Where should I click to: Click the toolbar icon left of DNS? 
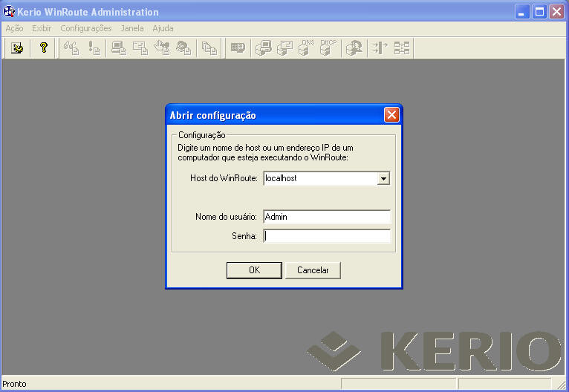click(285, 48)
